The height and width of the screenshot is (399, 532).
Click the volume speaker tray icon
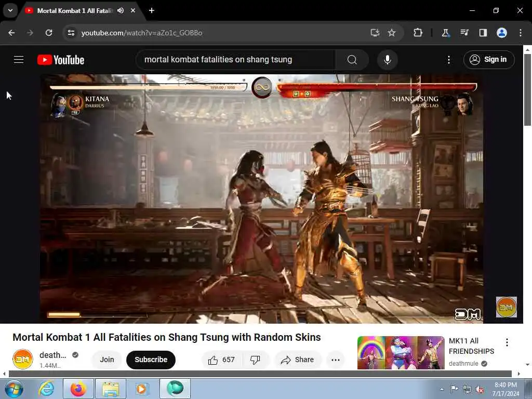pyautogui.click(x=480, y=390)
